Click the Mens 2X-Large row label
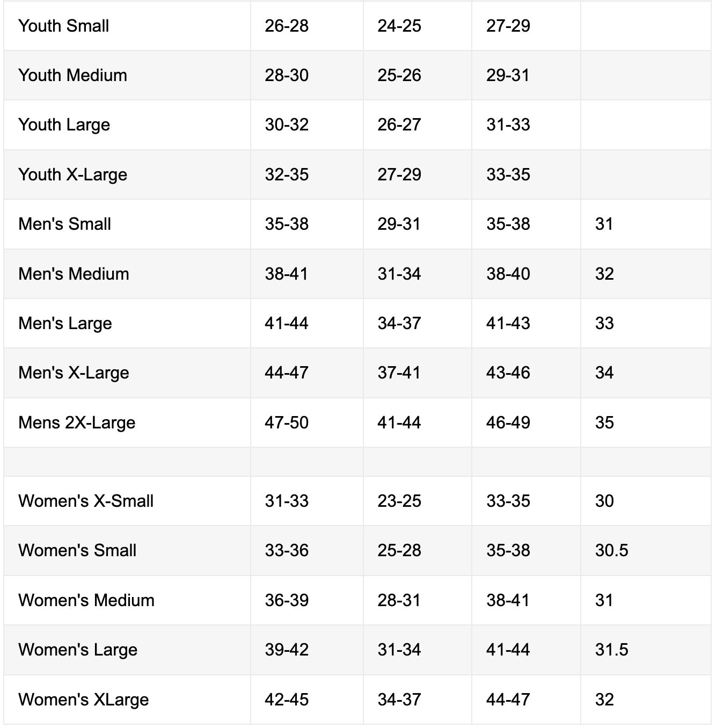This screenshot has height=728, width=716. pos(77,423)
